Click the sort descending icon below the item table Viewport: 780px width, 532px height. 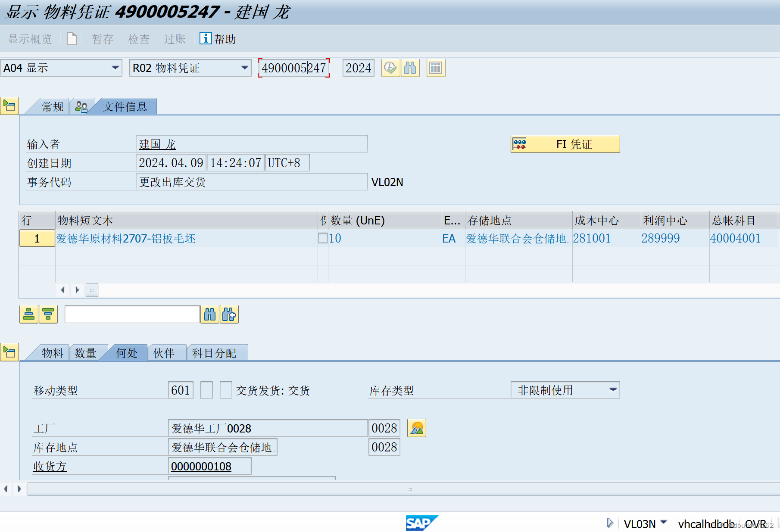[x=48, y=314]
